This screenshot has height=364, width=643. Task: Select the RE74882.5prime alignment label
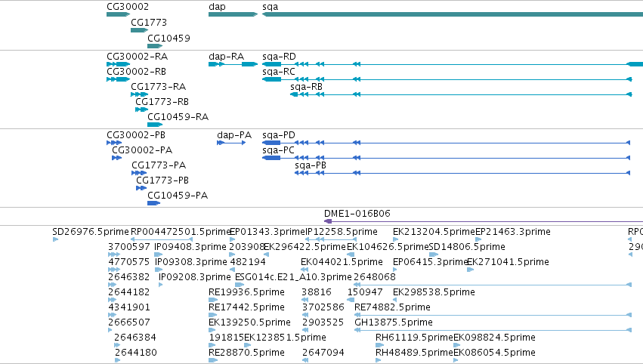(392, 307)
